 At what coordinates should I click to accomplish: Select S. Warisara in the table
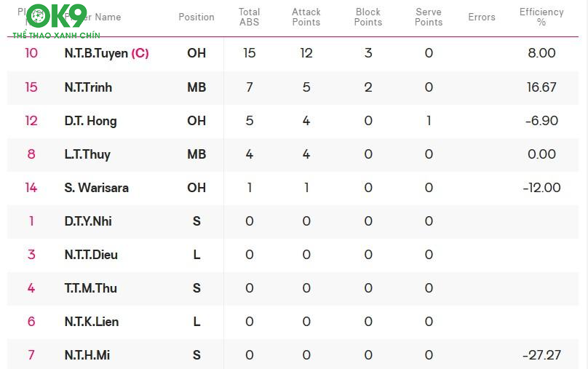coord(96,188)
